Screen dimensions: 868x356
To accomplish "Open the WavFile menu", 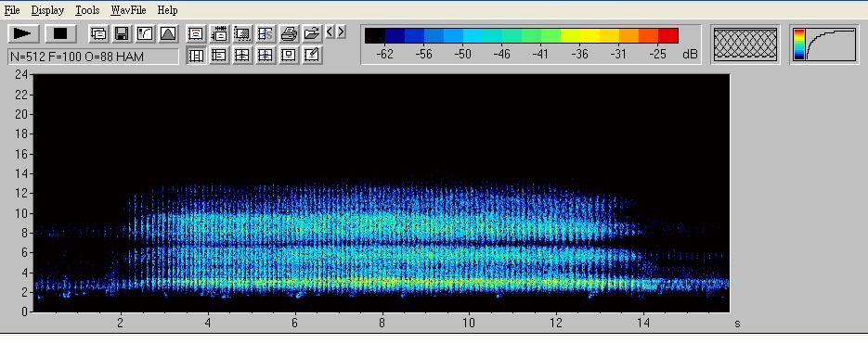I will click(128, 10).
